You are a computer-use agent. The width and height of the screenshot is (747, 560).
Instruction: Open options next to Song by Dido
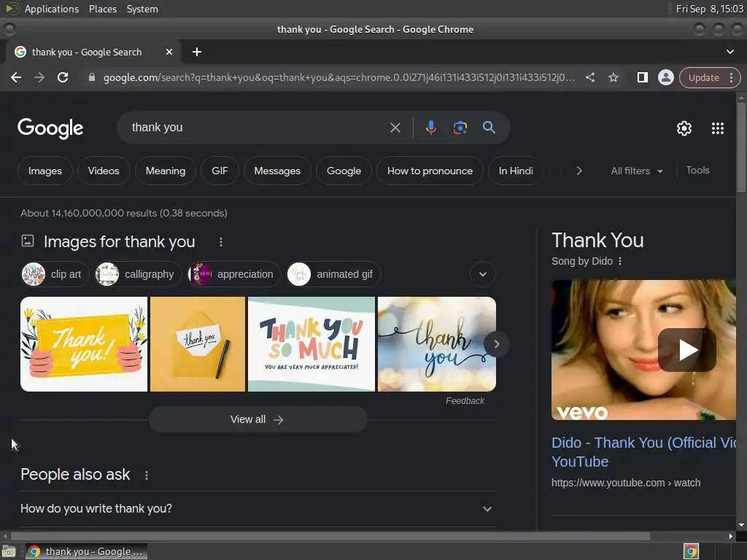[620, 261]
